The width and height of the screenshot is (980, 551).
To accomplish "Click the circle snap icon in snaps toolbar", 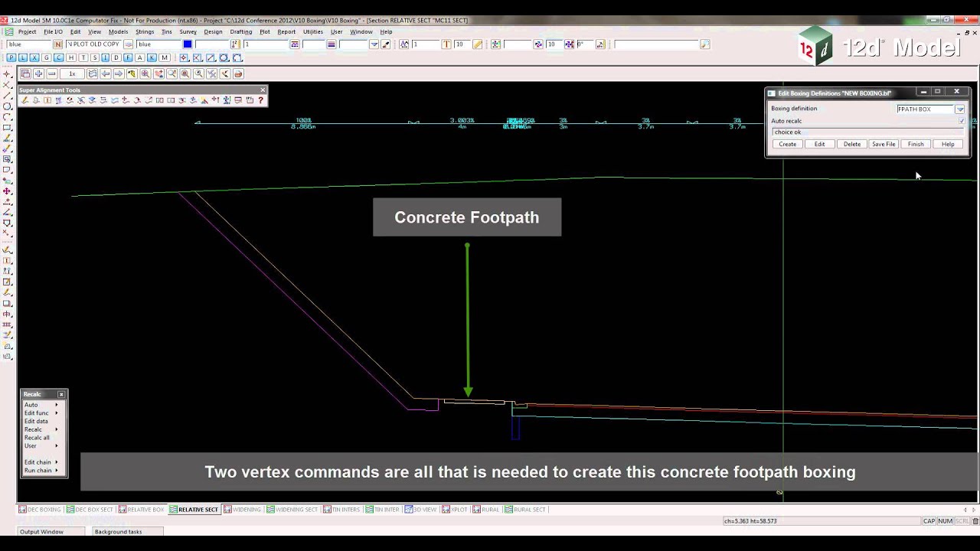I will 224,57.
